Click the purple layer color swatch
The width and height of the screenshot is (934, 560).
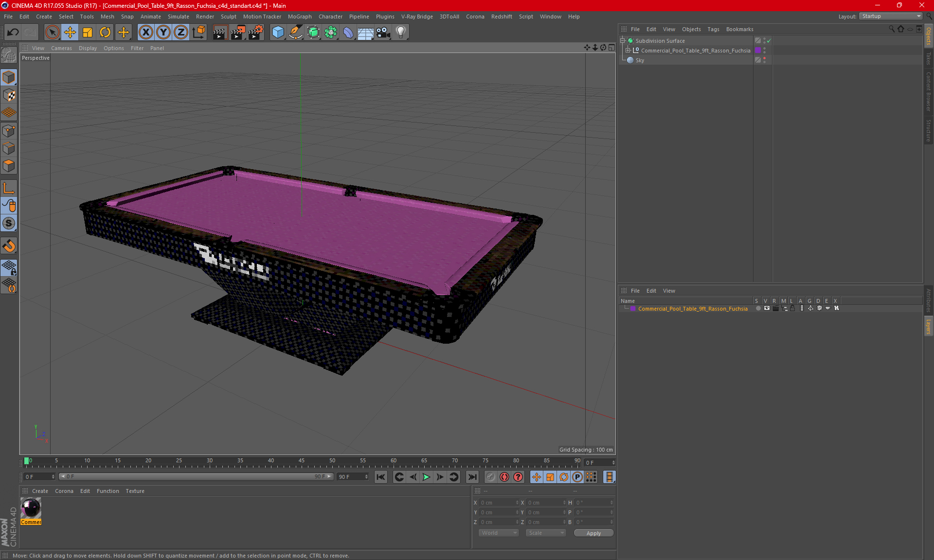tap(633, 309)
